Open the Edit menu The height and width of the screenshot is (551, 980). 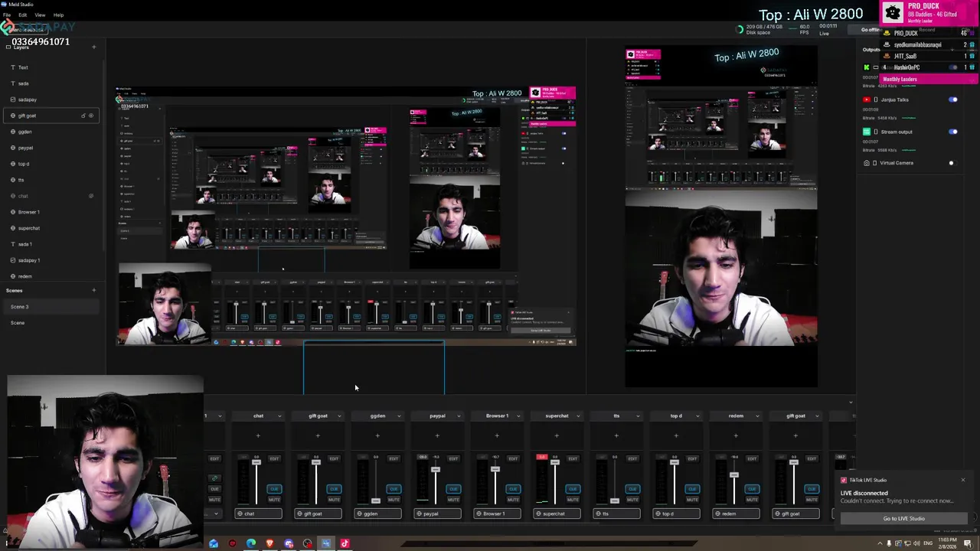(23, 15)
